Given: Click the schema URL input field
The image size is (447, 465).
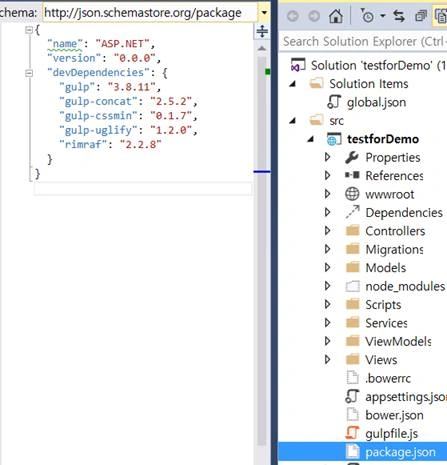Looking at the screenshot, I should pos(150,13).
